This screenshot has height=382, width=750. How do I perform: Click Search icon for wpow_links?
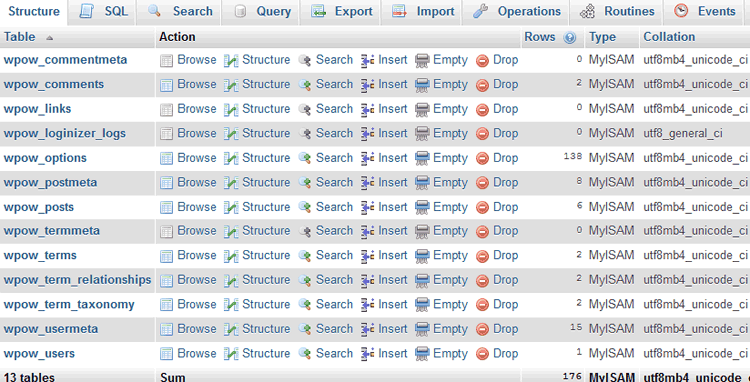(x=305, y=109)
